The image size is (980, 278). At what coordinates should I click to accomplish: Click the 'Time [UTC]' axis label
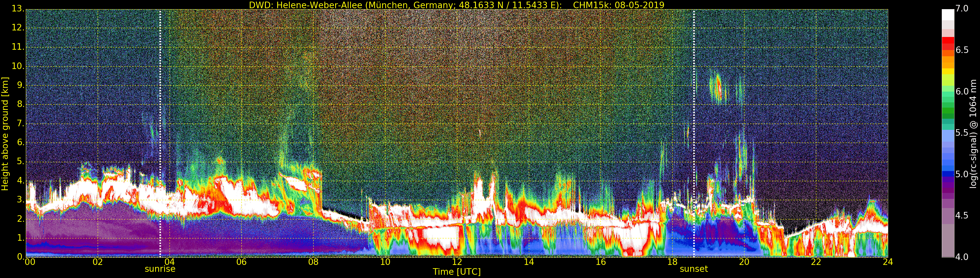click(457, 272)
